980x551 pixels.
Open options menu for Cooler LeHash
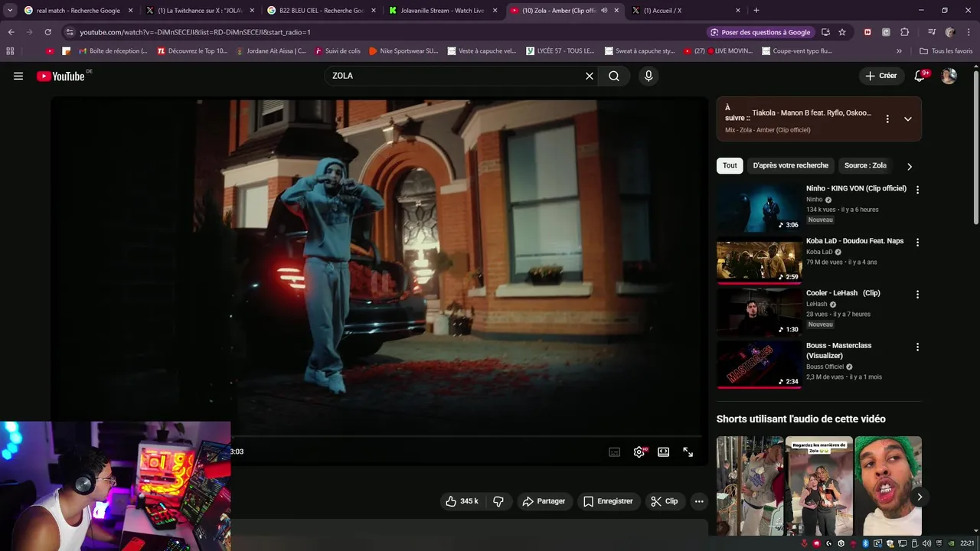(917, 294)
